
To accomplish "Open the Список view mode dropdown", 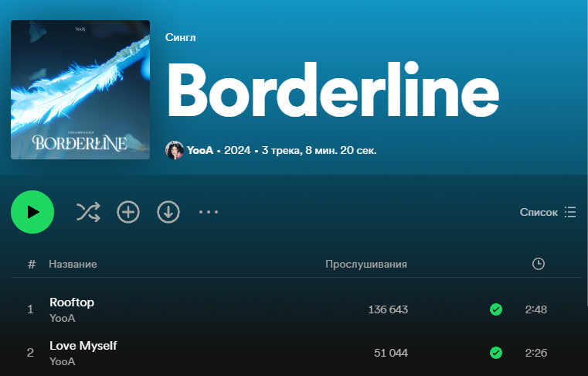I will (548, 212).
